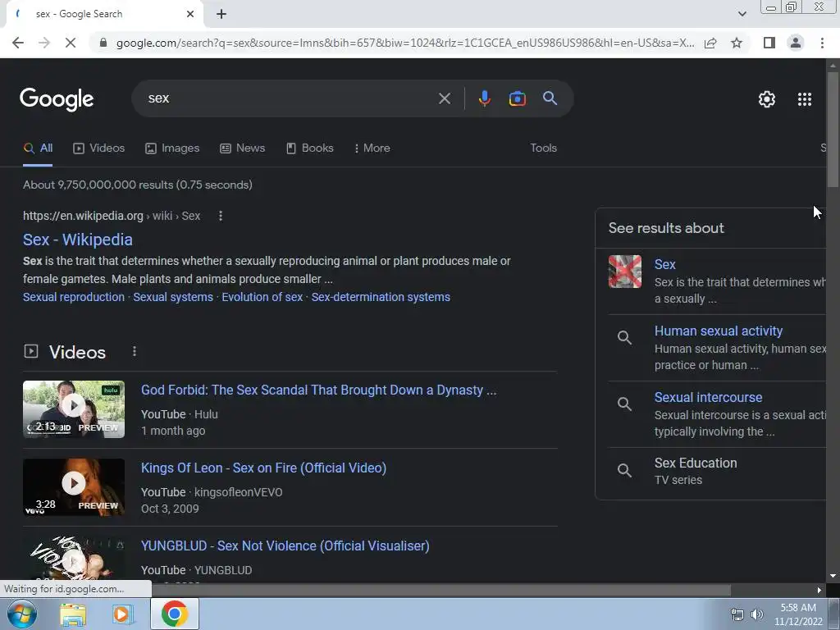Click the share page icon in address bar
The image size is (840, 630).
click(x=710, y=43)
